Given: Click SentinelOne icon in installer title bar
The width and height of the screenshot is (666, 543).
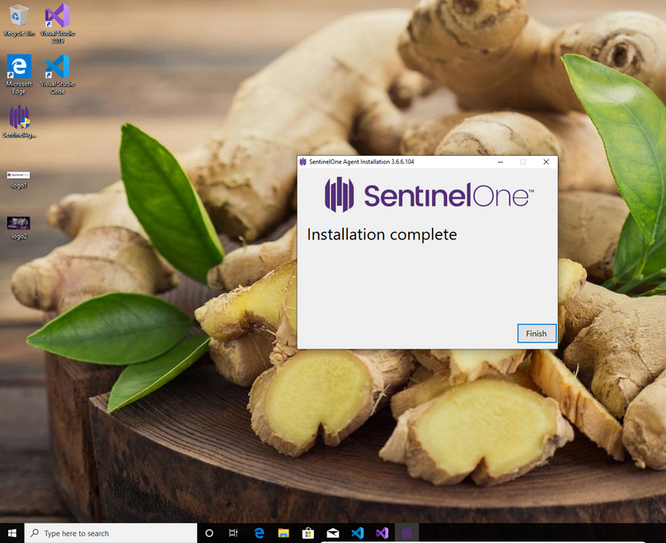Looking at the screenshot, I should click(303, 162).
